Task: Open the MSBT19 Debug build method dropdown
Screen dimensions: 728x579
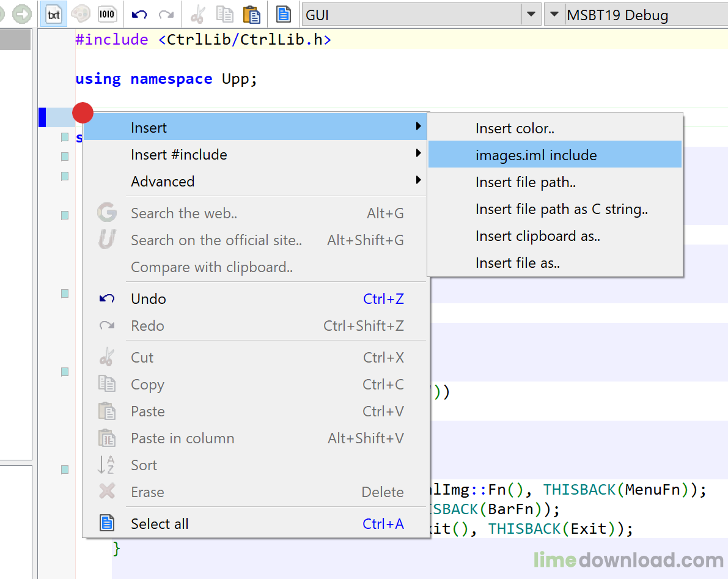Action: click(x=555, y=14)
